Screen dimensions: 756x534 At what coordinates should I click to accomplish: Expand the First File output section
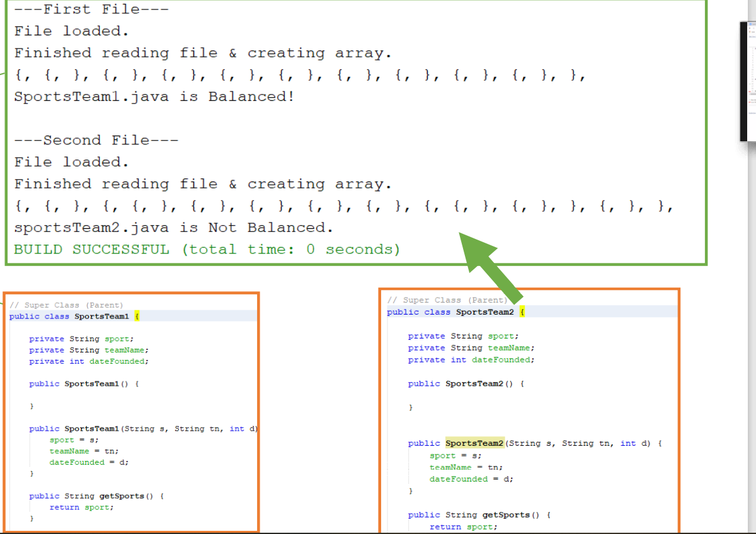(91, 9)
